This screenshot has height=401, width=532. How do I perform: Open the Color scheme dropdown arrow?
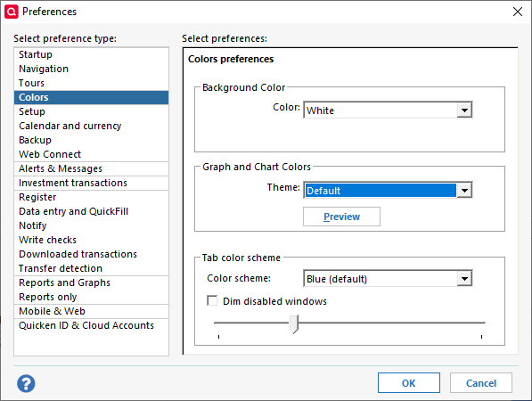click(464, 279)
